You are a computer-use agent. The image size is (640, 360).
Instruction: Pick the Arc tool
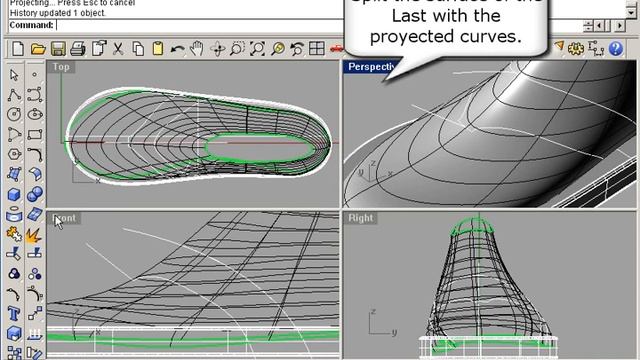click(14, 134)
